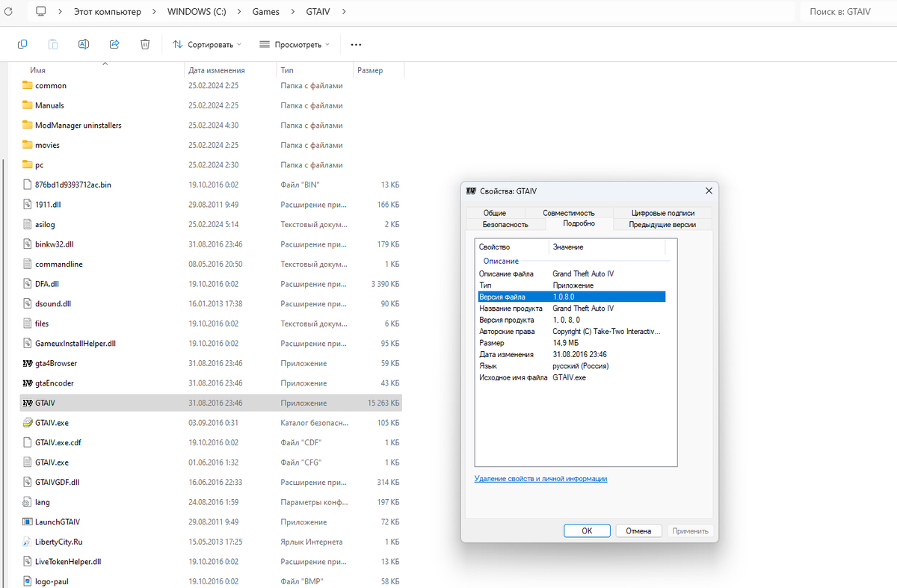Select the Авторские права property row
Screen dimensions: 897x588
pos(571,331)
